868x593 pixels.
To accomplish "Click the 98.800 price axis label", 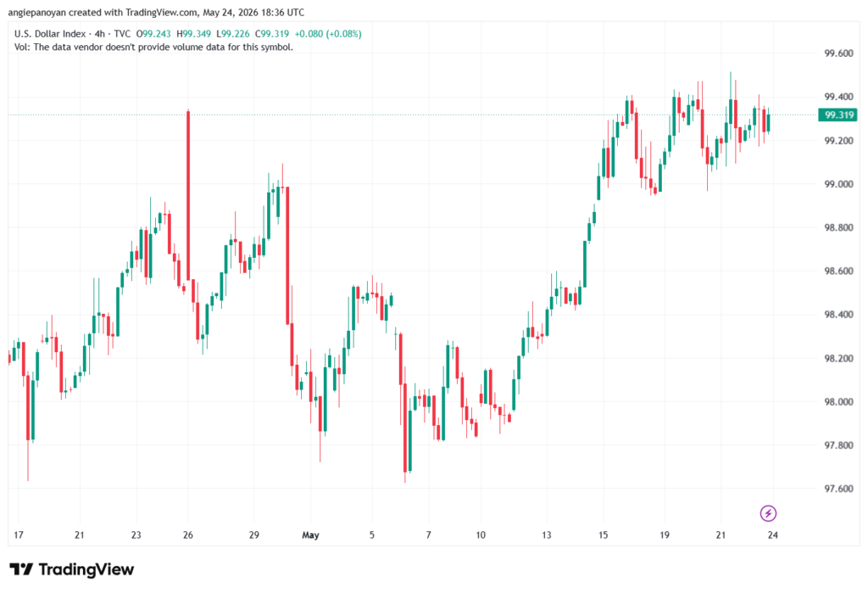I will coord(838,227).
